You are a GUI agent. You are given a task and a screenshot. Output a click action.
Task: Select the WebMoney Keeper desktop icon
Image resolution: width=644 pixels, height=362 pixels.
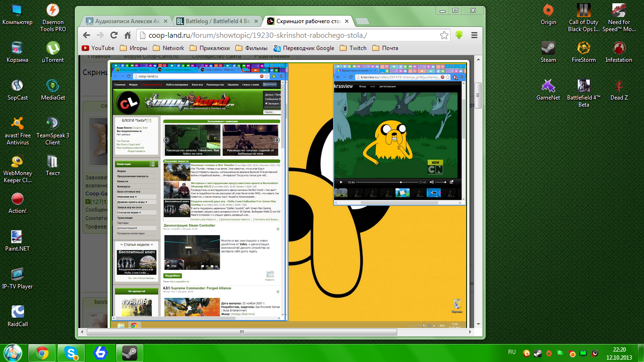coord(17,169)
